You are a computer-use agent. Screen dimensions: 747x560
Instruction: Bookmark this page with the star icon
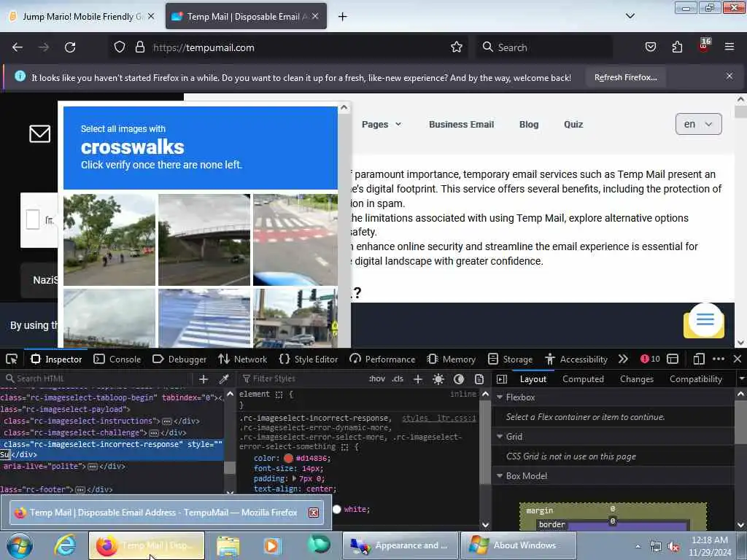pos(457,47)
